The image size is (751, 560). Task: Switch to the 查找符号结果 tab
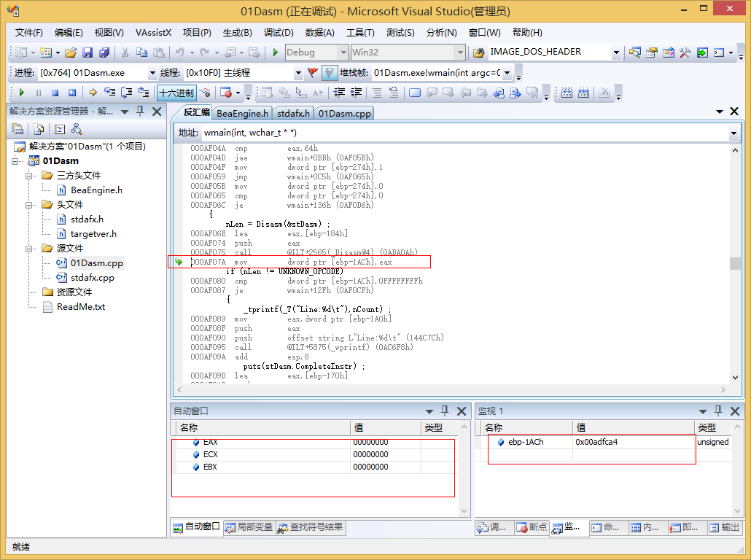[x=311, y=527]
